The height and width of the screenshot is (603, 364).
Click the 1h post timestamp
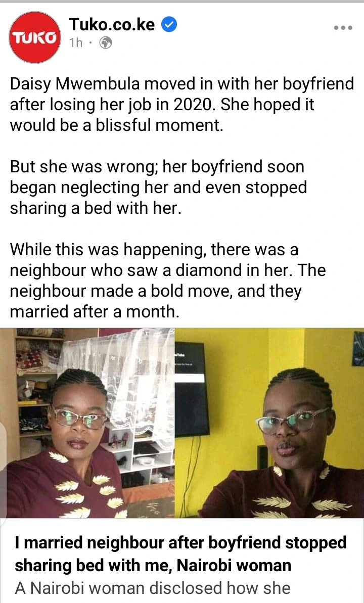coord(76,42)
